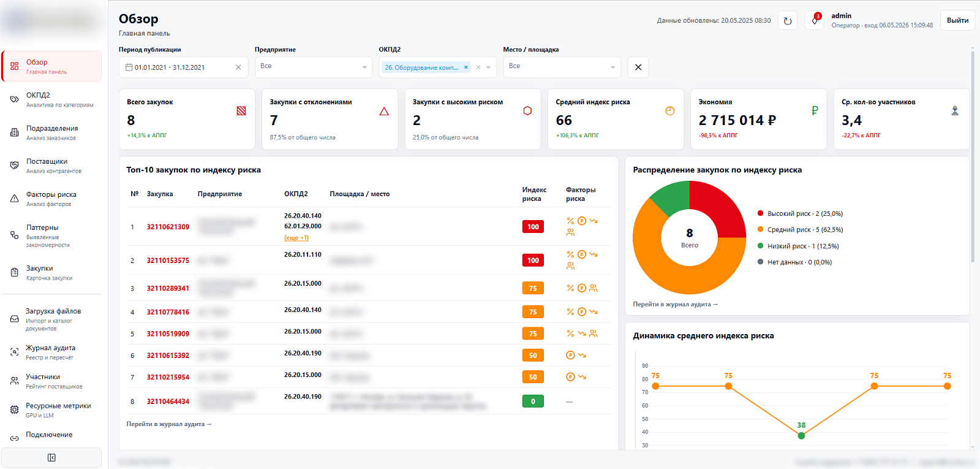
Task: Open purchase 32110621309
Action: [x=168, y=227]
